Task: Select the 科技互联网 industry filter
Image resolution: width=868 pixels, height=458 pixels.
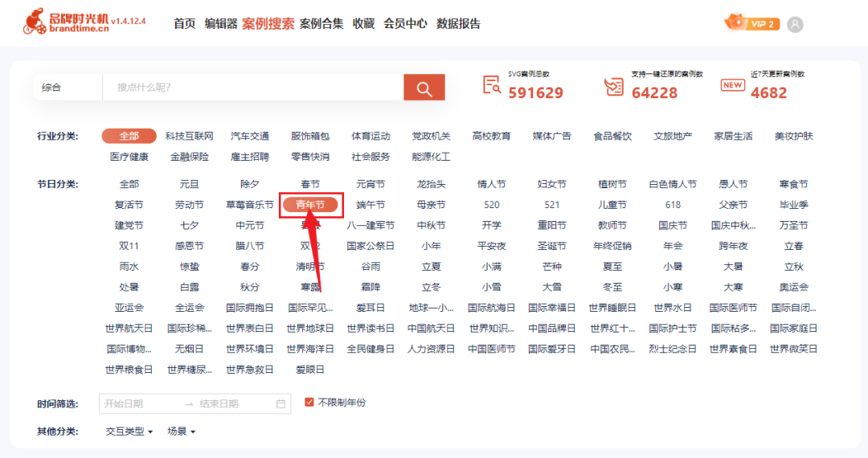Action: point(190,136)
